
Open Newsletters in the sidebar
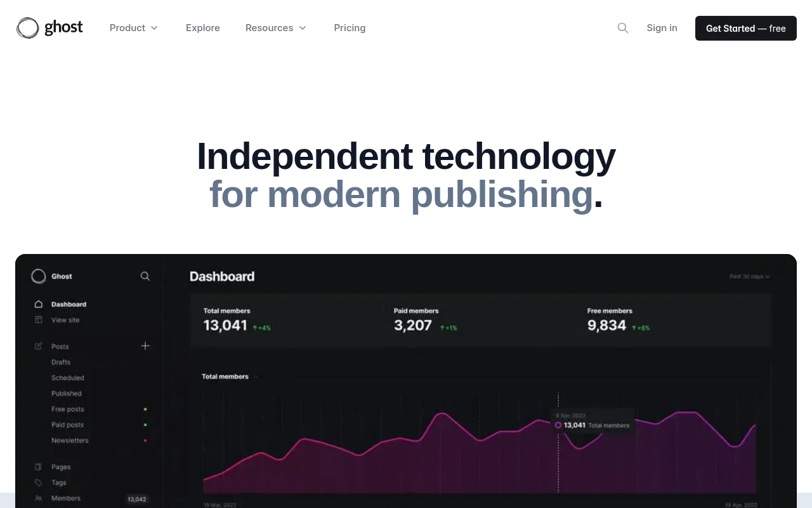tap(70, 441)
